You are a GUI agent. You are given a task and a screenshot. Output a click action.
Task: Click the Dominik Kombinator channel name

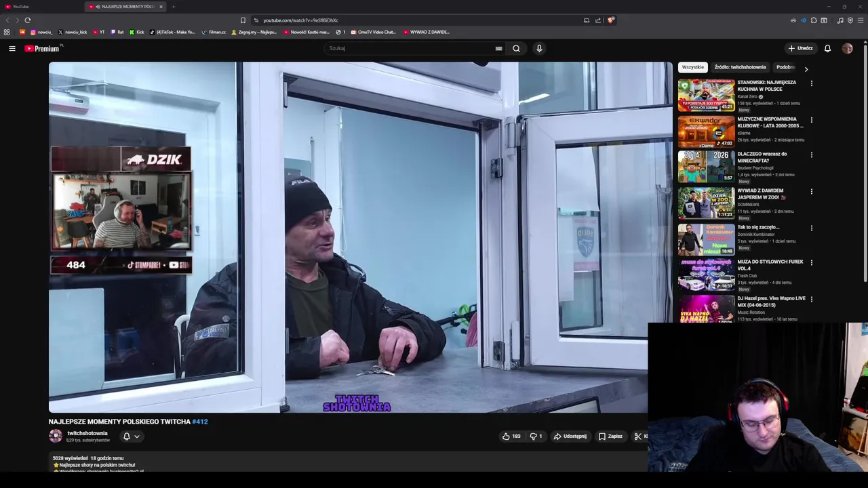[755, 235]
